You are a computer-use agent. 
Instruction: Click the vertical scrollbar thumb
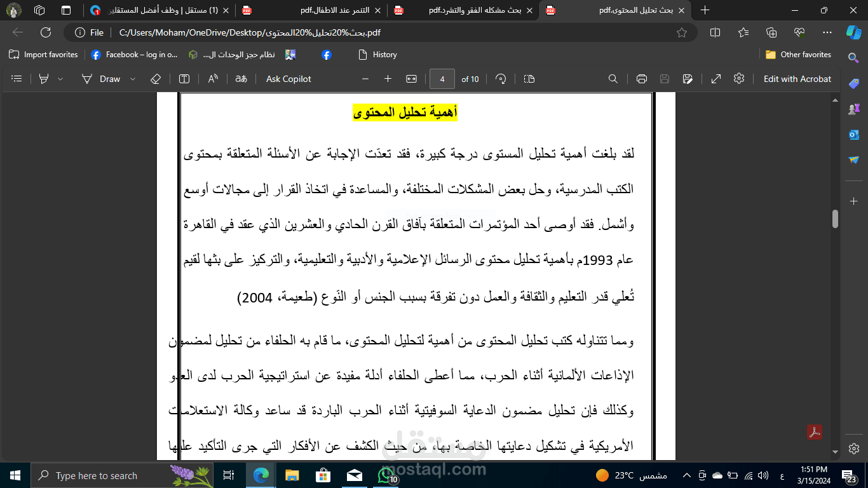[835, 218]
